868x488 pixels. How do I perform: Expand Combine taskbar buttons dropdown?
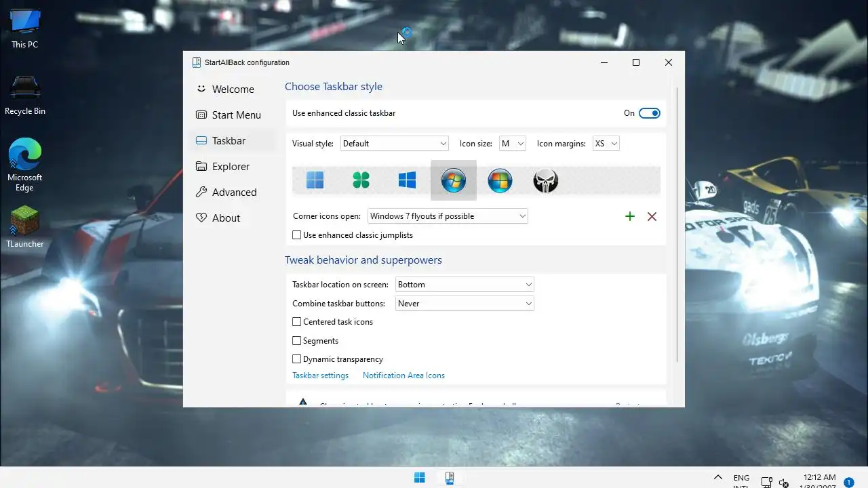(x=465, y=304)
